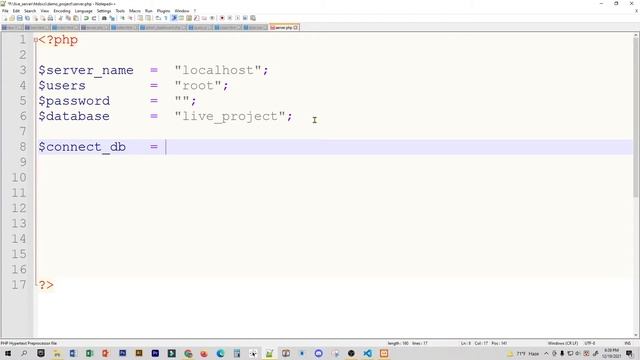The width and height of the screenshot is (640, 360).
Task: Open the Settings menu
Action: 104,11
